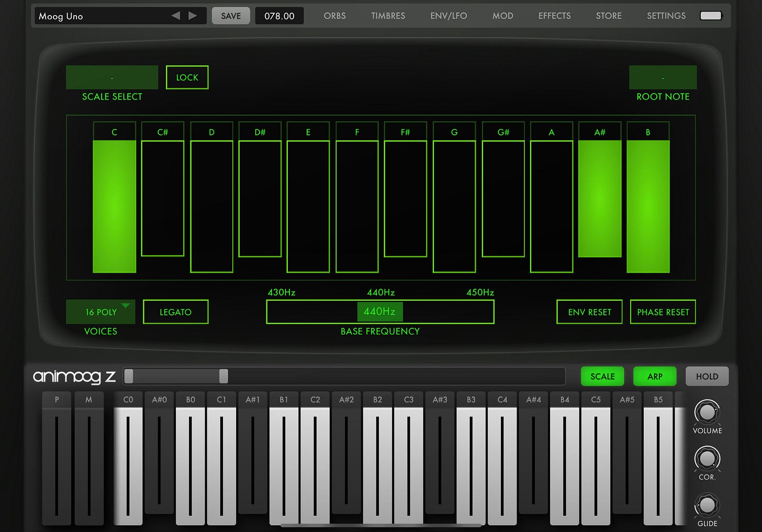Toggle PHASE RESET
This screenshot has height=532, width=762.
point(663,312)
